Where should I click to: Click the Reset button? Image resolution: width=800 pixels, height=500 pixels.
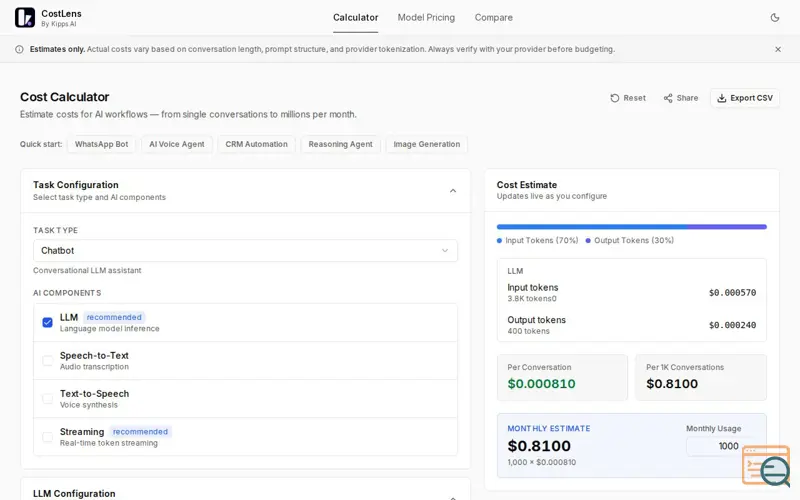(x=628, y=98)
